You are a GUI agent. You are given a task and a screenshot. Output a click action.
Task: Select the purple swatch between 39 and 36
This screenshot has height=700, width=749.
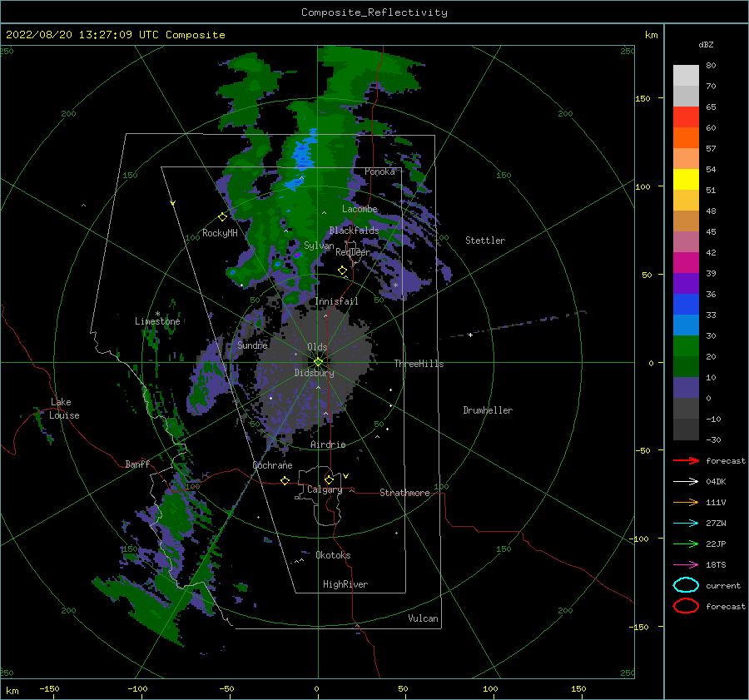click(686, 284)
